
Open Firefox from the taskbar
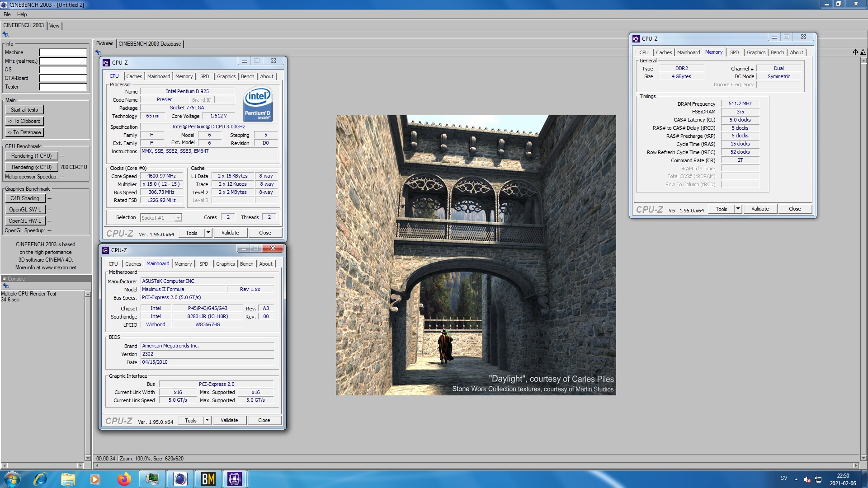[124, 479]
